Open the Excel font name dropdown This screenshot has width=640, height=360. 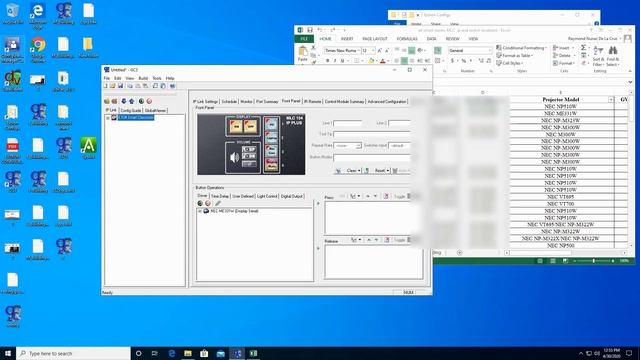pos(359,51)
